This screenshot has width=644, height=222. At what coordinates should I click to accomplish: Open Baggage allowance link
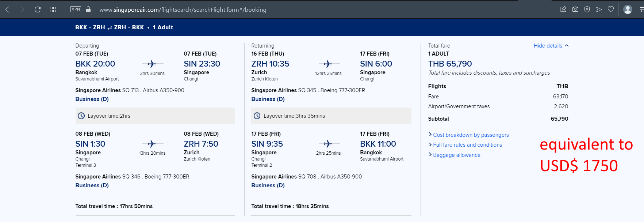(x=455, y=155)
